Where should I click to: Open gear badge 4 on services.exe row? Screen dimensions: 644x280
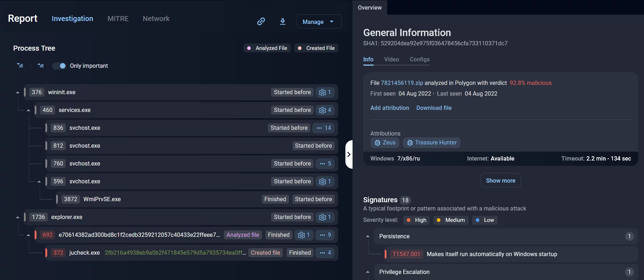325,110
